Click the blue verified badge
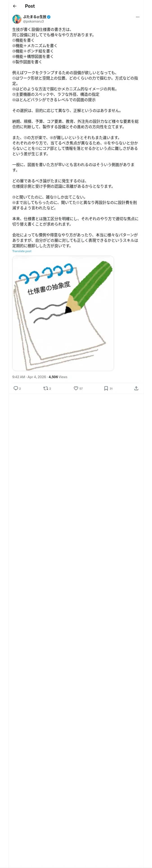The height and width of the screenshot is (868, 152). [x=49, y=17]
